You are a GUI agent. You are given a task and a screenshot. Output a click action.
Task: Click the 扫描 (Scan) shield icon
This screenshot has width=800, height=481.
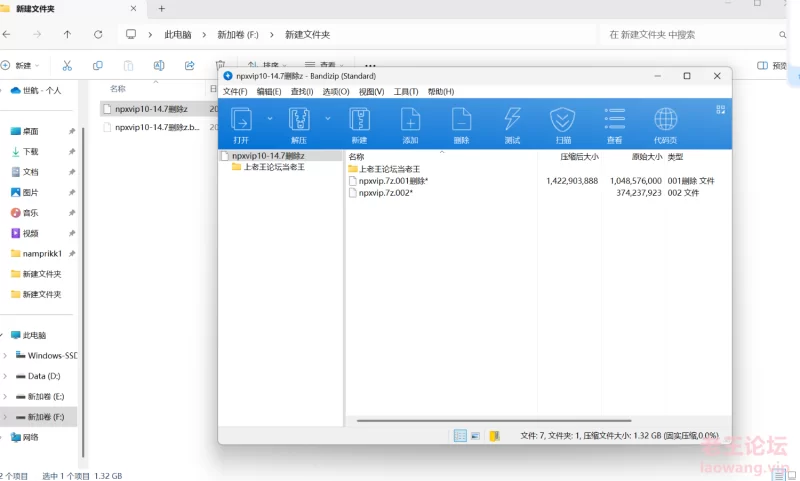tap(563, 119)
